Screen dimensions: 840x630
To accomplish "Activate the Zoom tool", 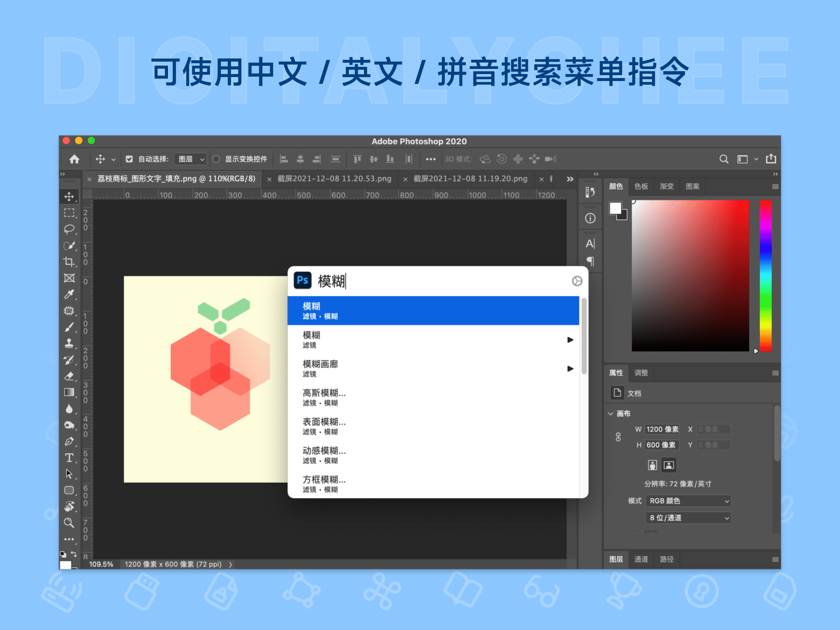I will [x=69, y=523].
